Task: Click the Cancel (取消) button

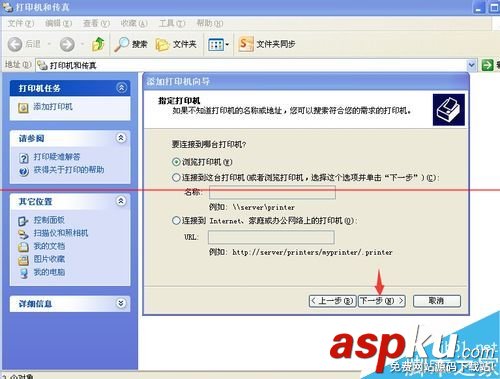Action: coord(437,301)
